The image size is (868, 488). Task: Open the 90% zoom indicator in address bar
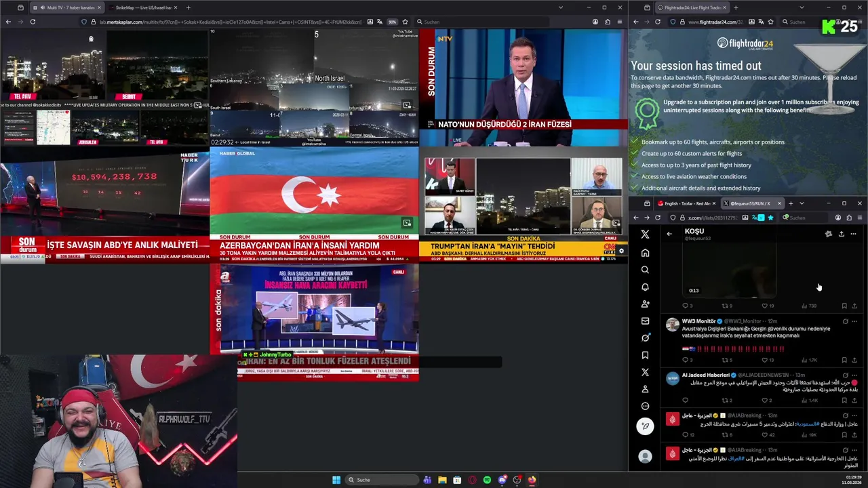(392, 22)
